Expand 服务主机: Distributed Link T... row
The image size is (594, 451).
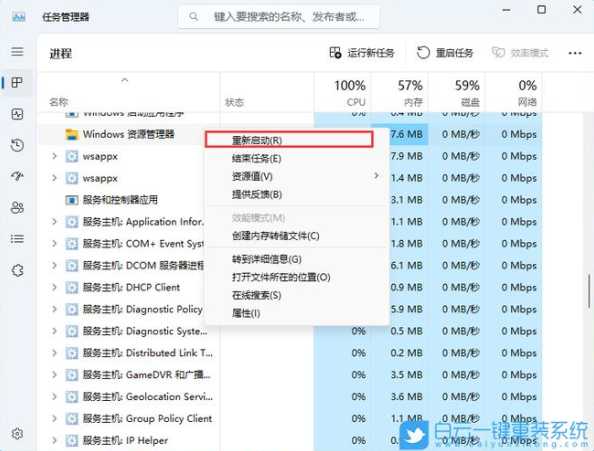click(54, 353)
